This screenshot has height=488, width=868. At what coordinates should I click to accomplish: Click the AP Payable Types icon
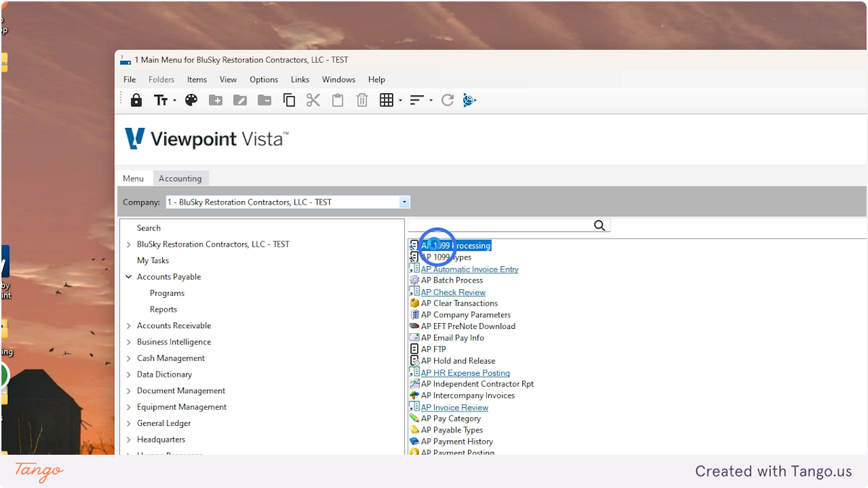coord(414,429)
